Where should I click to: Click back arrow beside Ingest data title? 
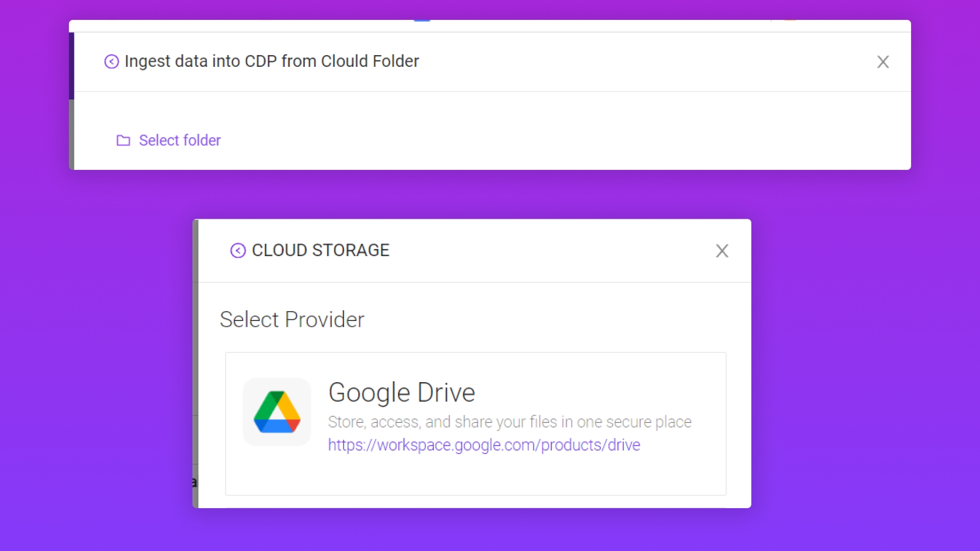111,62
